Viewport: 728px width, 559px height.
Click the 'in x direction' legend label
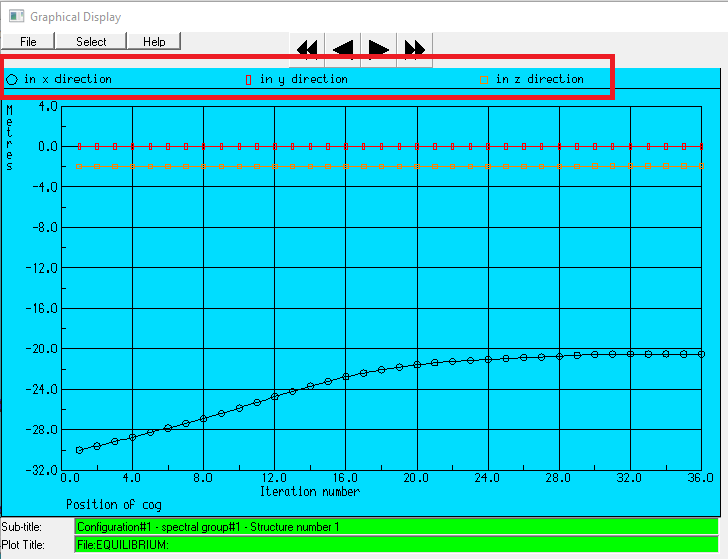coord(68,79)
